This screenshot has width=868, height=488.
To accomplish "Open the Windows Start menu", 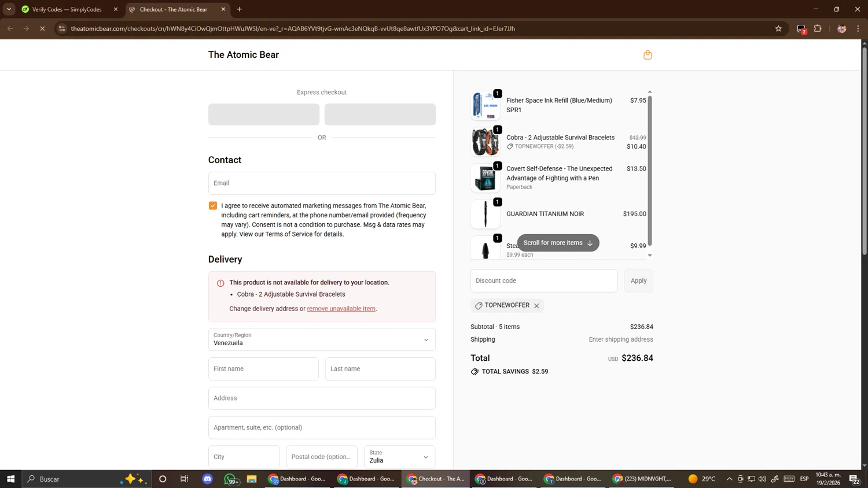I will 10,479.
